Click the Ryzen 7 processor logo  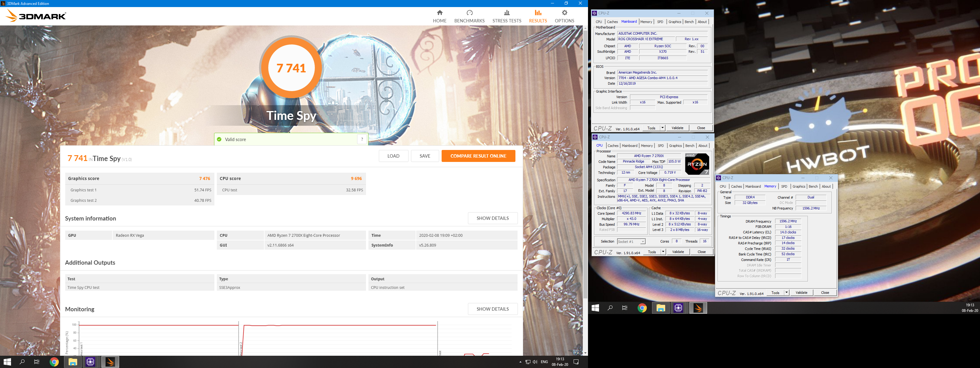(697, 164)
